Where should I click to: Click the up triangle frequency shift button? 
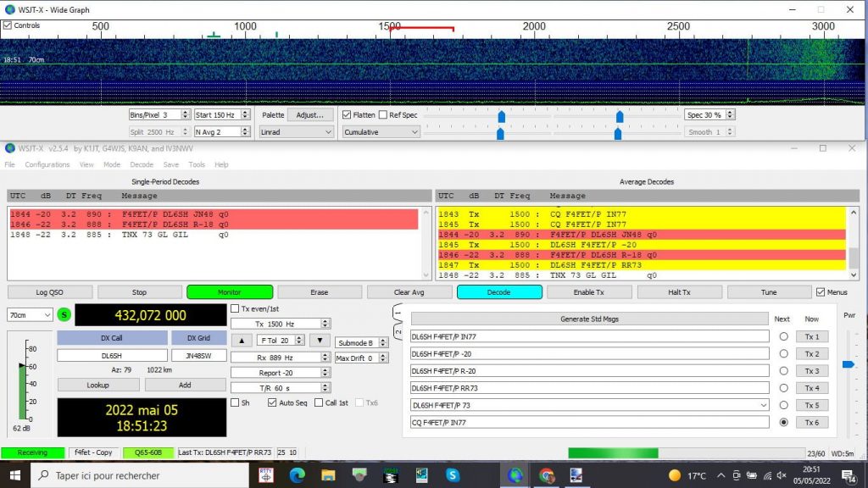[x=242, y=341]
